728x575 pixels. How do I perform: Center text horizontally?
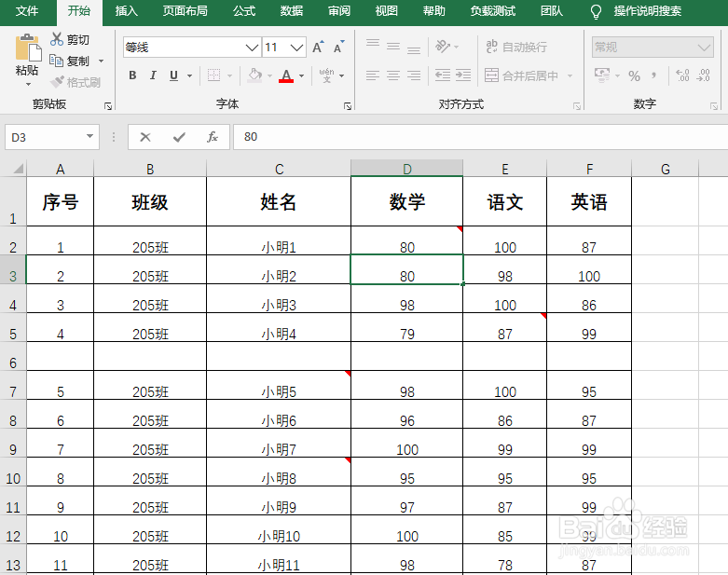click(x=392, y=75)
